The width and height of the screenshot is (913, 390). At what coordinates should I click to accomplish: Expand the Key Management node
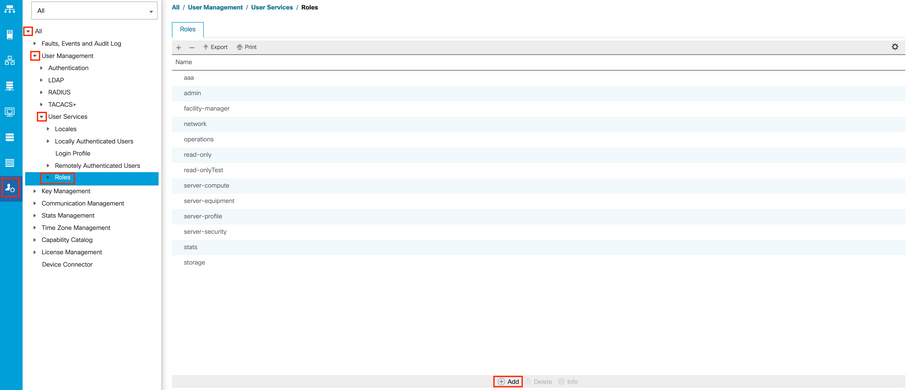[35, 191]
